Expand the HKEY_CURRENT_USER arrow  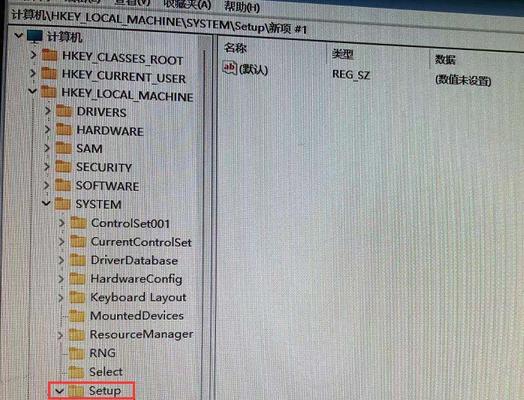(x=33, y=73)
